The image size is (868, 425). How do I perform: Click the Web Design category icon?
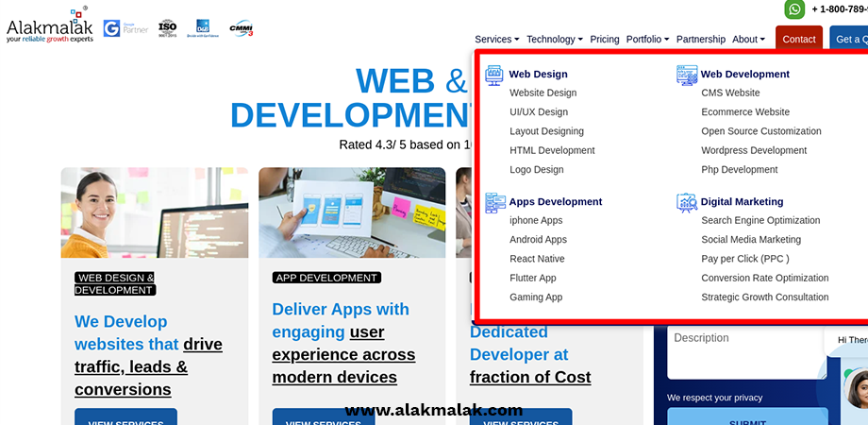(x=494, y=75)
